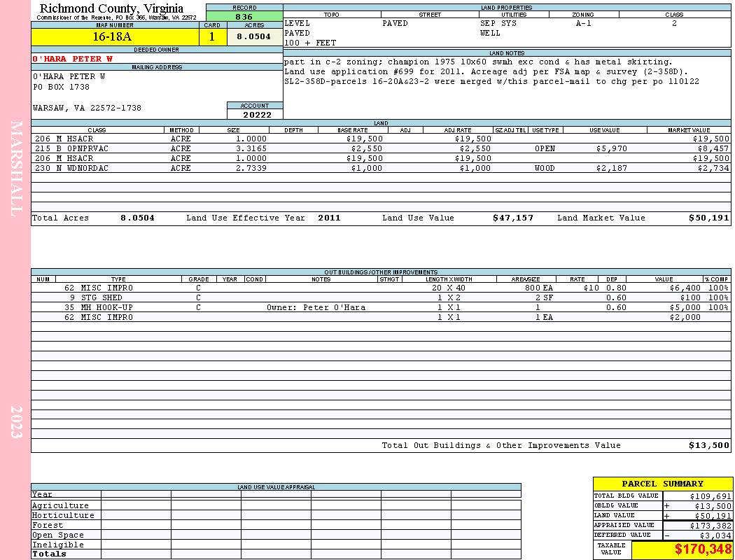Click the LENGTH X WIDTH column header
The width and height of the screenshot is (735, 560).
[449, 279]
